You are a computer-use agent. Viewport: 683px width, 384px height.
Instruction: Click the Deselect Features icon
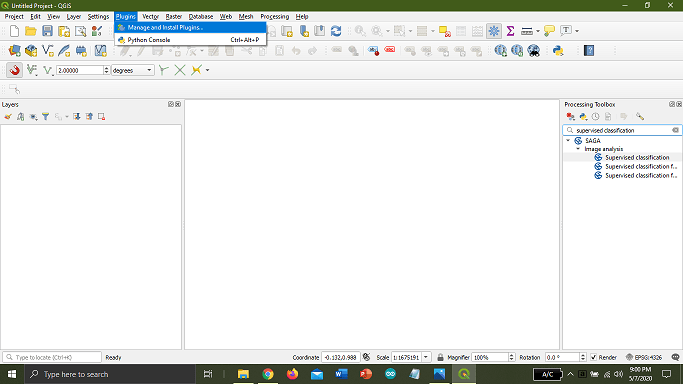[444, 31]
